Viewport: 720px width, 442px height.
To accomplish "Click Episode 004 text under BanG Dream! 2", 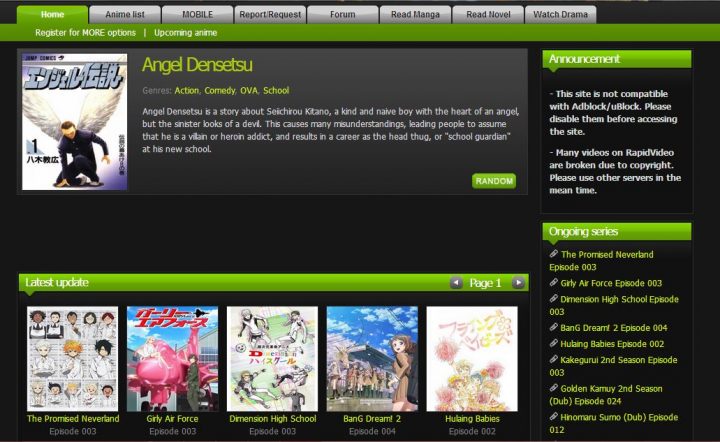I will [372, 431].
